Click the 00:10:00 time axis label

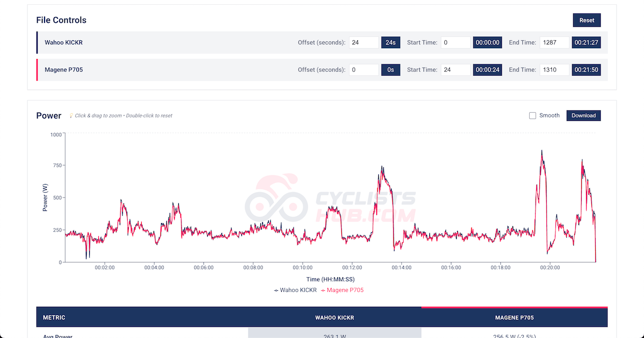303,267
